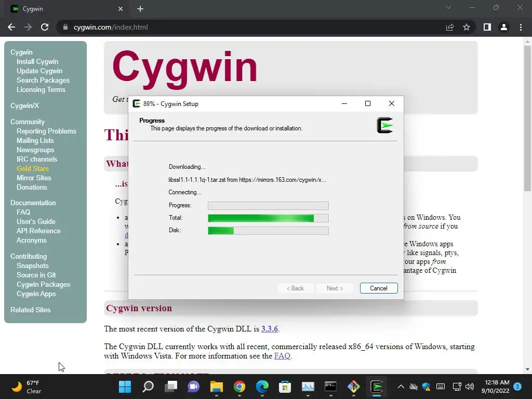The height and width of the screenshot is (399, 532).
Task: Click the Total progress bar
Action: tap(268, 218)
